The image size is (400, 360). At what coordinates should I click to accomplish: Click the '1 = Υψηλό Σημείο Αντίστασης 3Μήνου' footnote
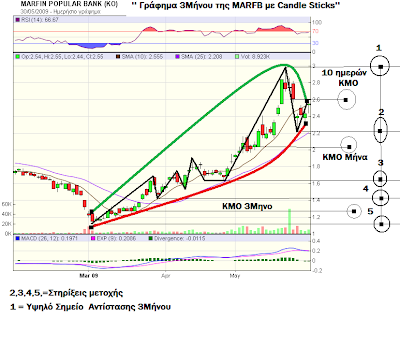click(x=90, y=307)
